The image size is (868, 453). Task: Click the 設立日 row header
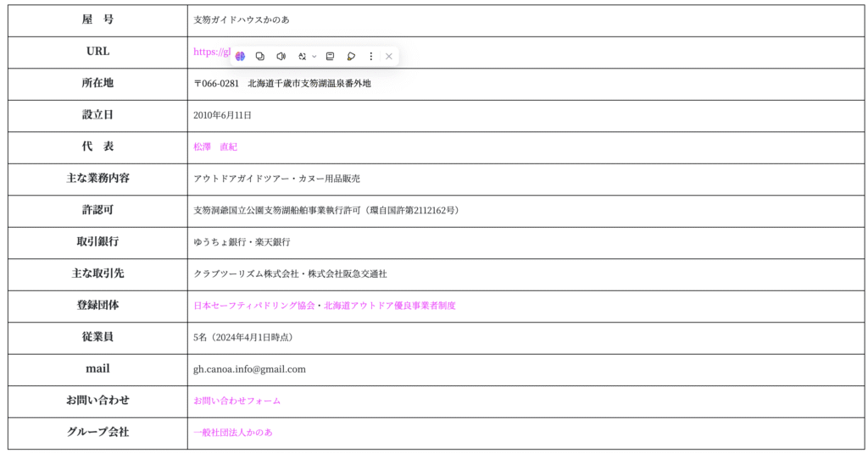click(x=98, y=115)
